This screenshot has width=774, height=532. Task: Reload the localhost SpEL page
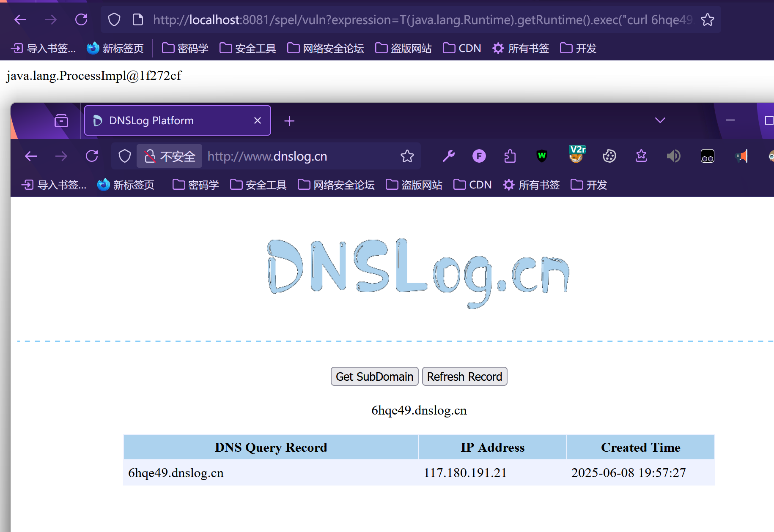tap(81, 19)
